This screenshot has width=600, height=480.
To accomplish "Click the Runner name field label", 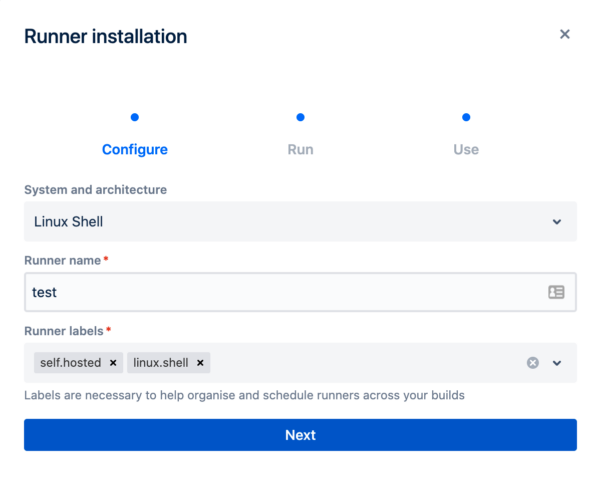I will tap(62, 260).
